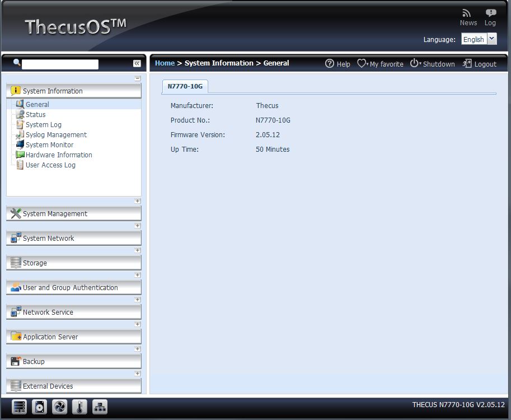This screenshot has width=511, height=420.
Task: Click the System Information section header
Action: [x=74, y=91]
